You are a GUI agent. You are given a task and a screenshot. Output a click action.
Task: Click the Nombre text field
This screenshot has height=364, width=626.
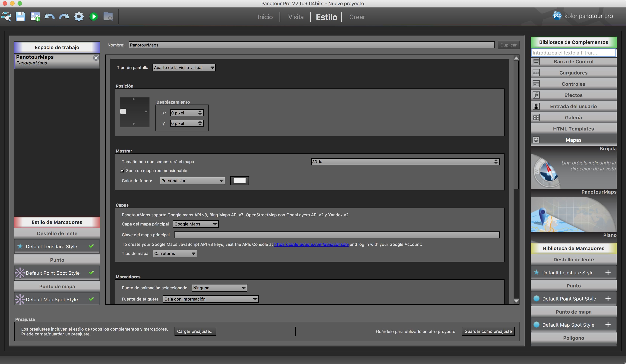click(312, 45)
